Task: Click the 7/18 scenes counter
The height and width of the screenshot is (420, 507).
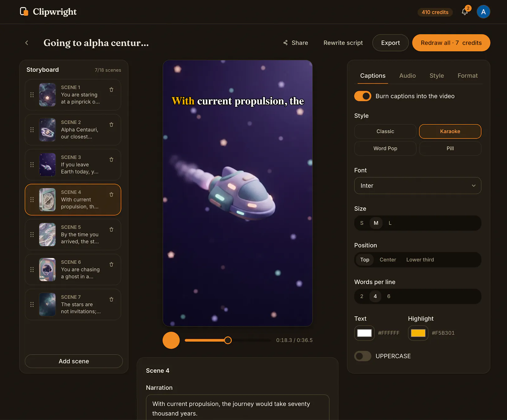Action: click(x=108, y=70)
